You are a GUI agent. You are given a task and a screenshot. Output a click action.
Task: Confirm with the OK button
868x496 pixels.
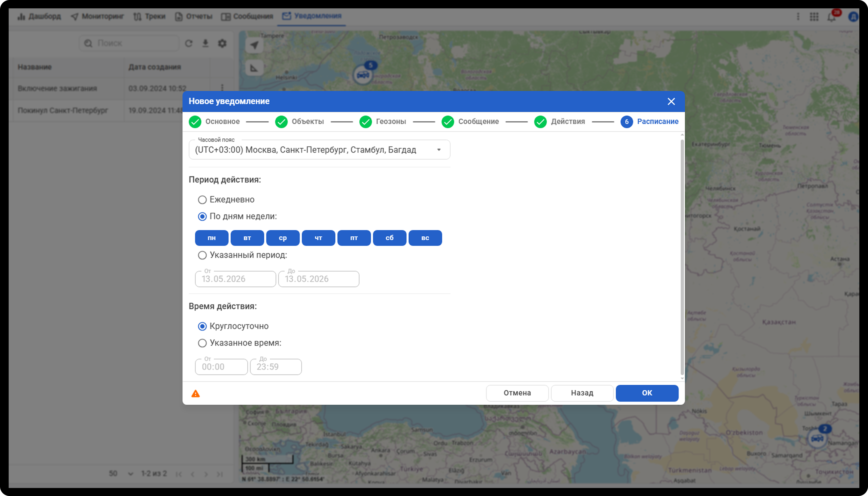click(x=647, y=393)
